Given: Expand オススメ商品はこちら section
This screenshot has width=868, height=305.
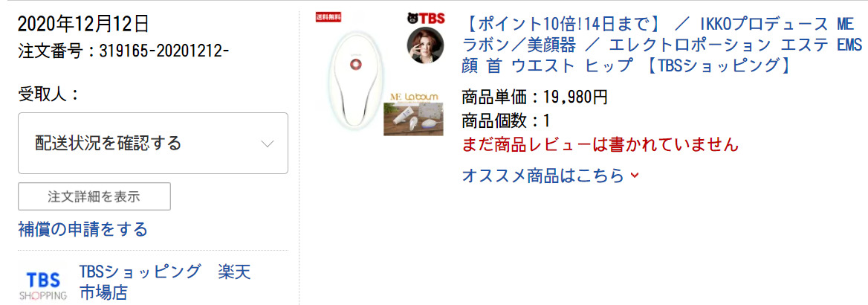Looking at the screenshot, I should click(x=550, y=176).
